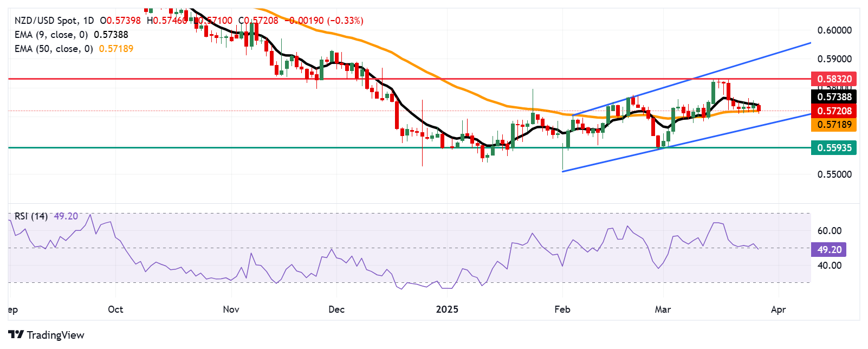Click the 2025 label on time axis
Screen dimensions: 868x349
(x=447, y=309)
